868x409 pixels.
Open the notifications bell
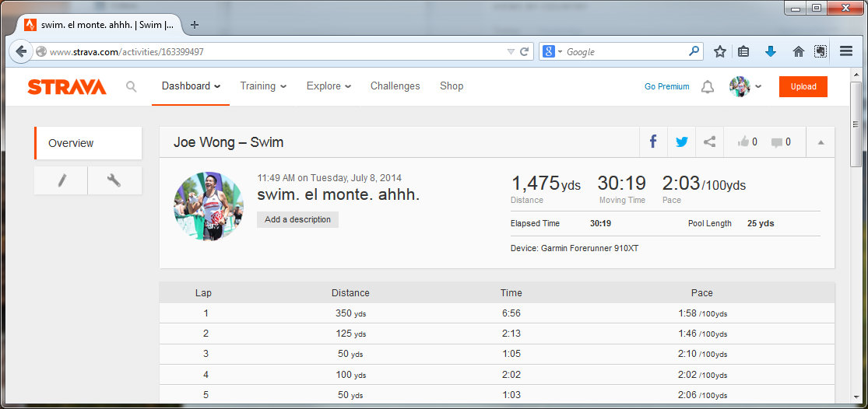coord(707,87)
